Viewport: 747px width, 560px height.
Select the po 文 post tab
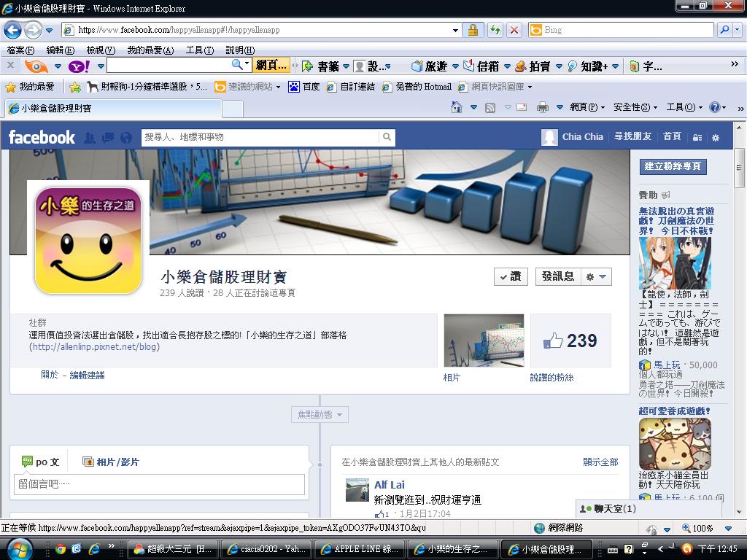point(41,462)
